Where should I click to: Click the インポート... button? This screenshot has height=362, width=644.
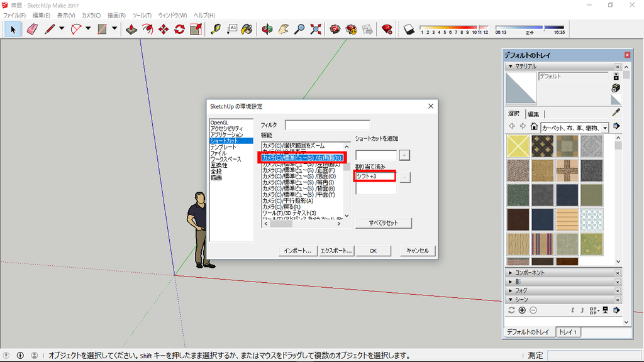pos(297,251)
